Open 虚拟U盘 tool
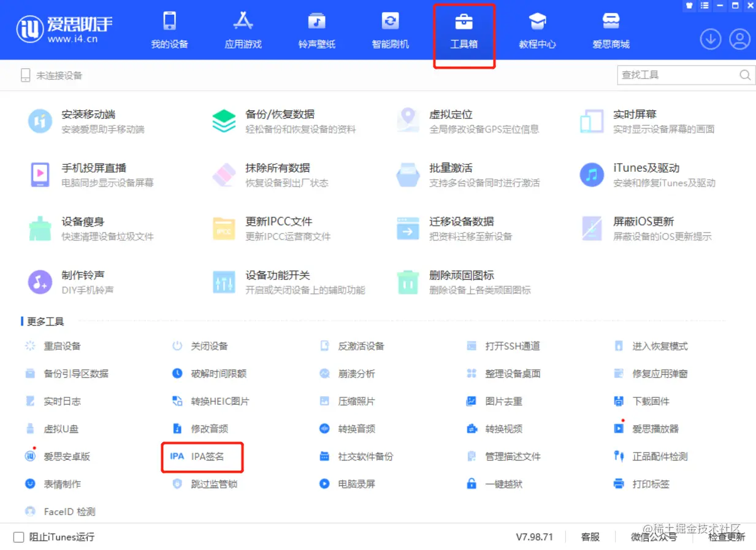 (52, 429)
